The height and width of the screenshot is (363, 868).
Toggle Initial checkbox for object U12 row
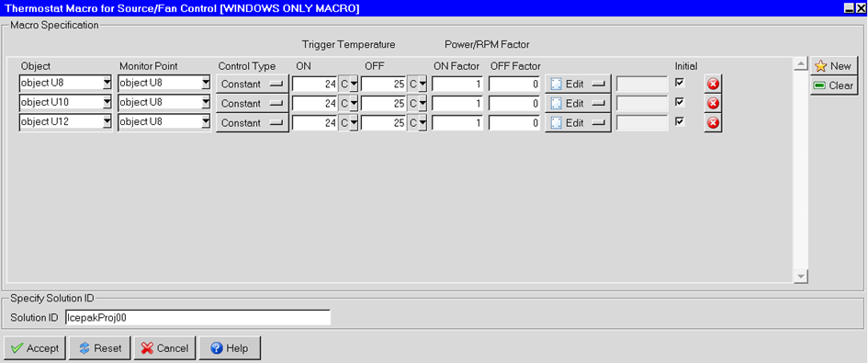point(680,121)
